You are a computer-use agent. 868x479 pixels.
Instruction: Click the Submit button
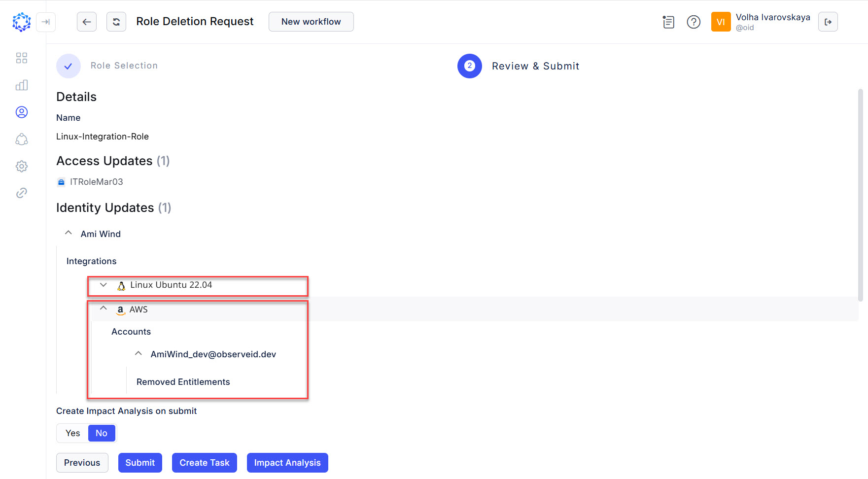coord(140,463)
